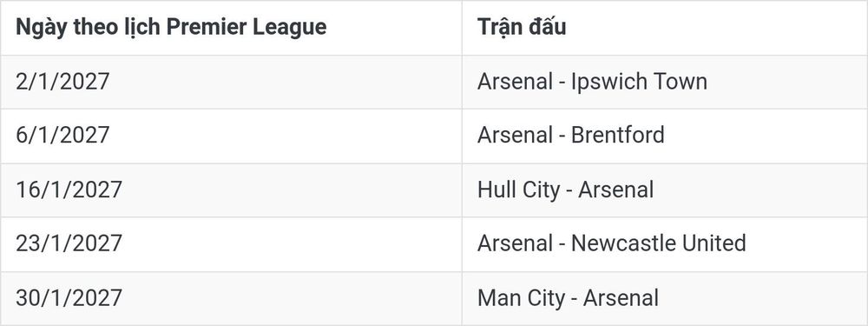The height and width of the screenshot is (326, 868).
Task: Select the date cell 2/1/2027
Action: pyautogui.click(x=62, y=82)
